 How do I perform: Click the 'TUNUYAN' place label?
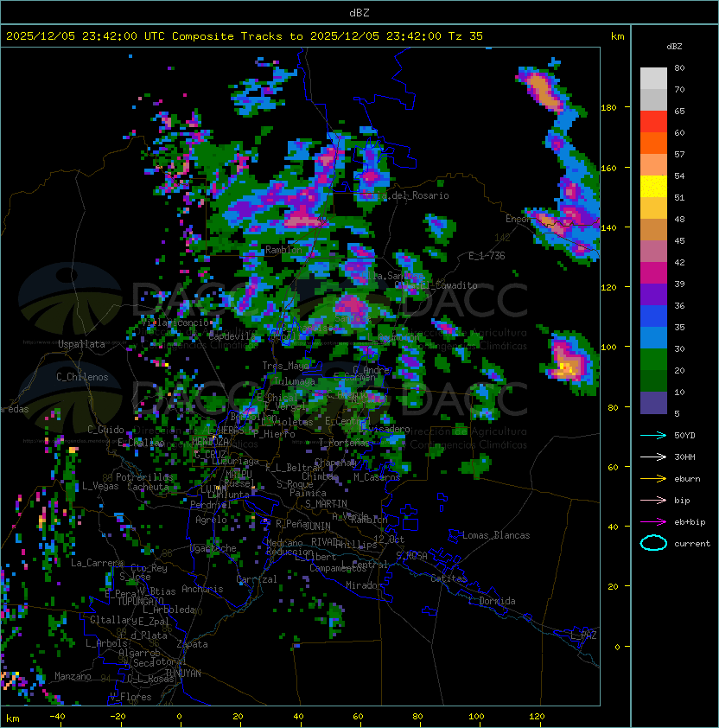click(183, 674)
